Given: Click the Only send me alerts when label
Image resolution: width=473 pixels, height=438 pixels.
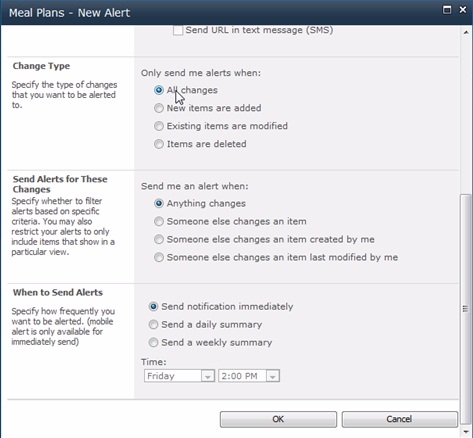Looking at the screenshot, I should point(201,73).
